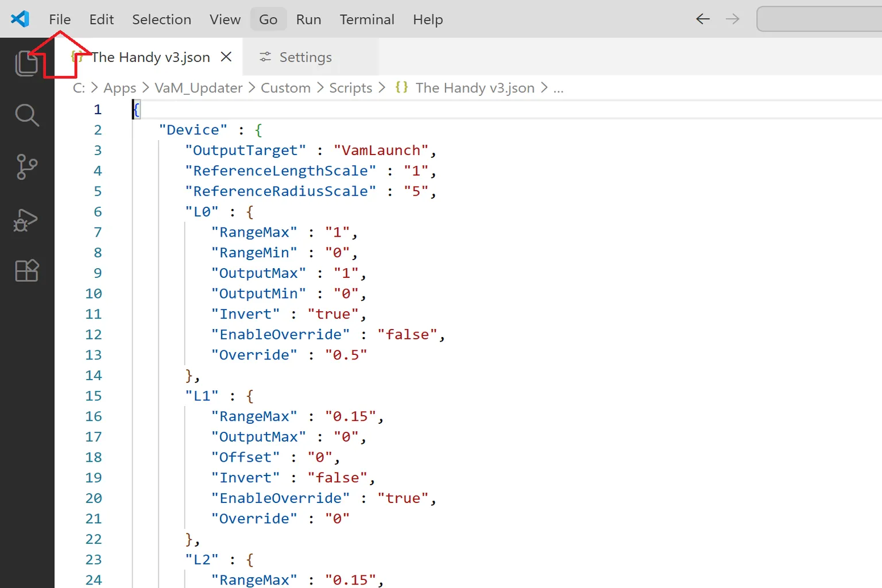Screen dimensions: 882x588
Task: Open the Run and Debug view
Action: point(26,220)
